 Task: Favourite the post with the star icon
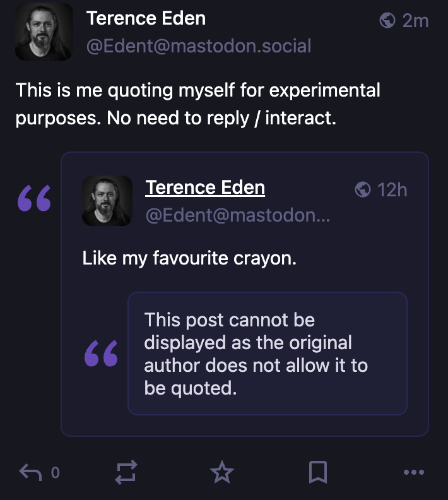(222, 472)
